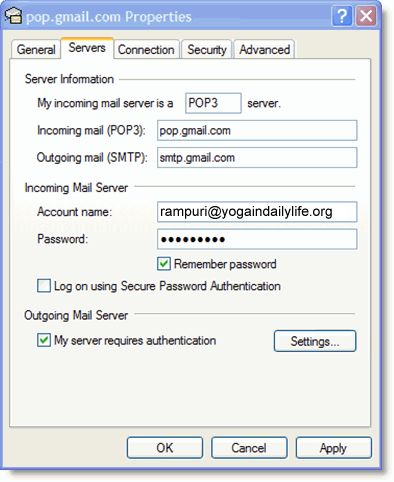Go to the Advanced tab
The width and height of the screenshot is (394, 482).
pyautogui.click(x=264, y=50)
